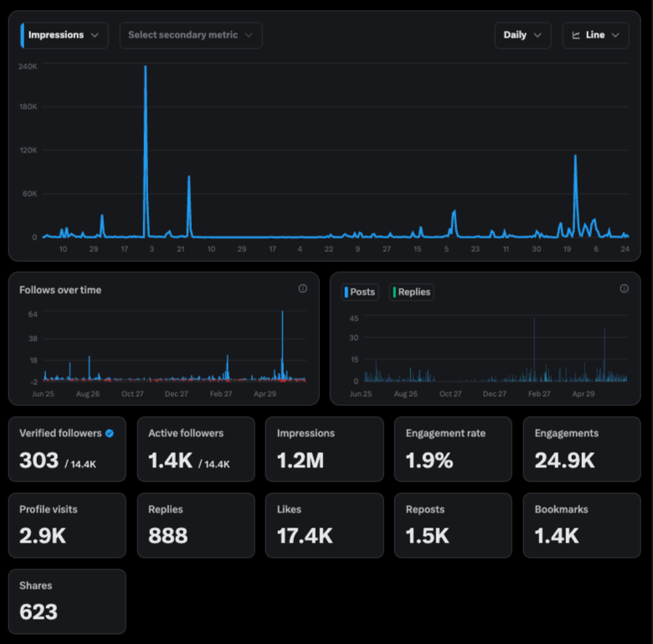Viewport: 653px width, 644px height.
Task: Select the Likes 17.4K card
Action: point(325,525)
